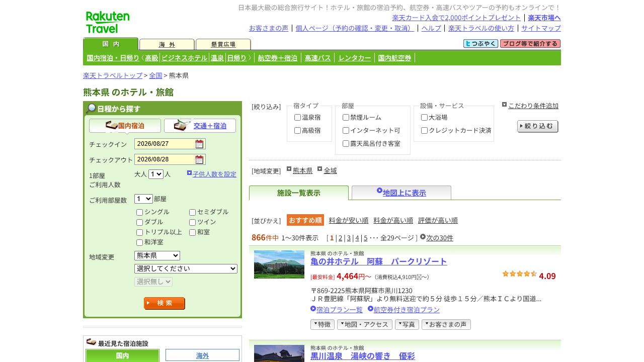644x362 pixels.
Task: Switch to the 海外 top tab
Action: pos(167,44)
